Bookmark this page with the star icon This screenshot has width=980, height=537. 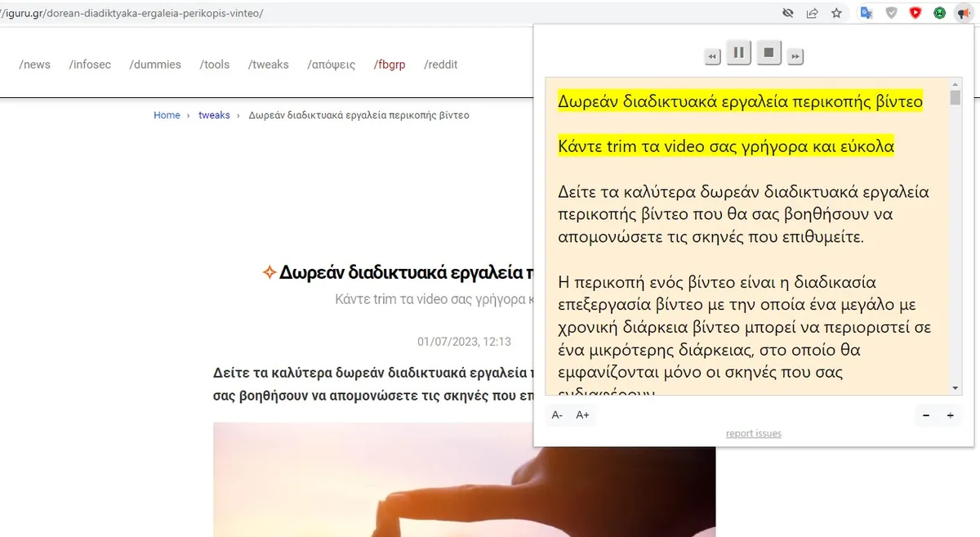[x=836, y=13]
